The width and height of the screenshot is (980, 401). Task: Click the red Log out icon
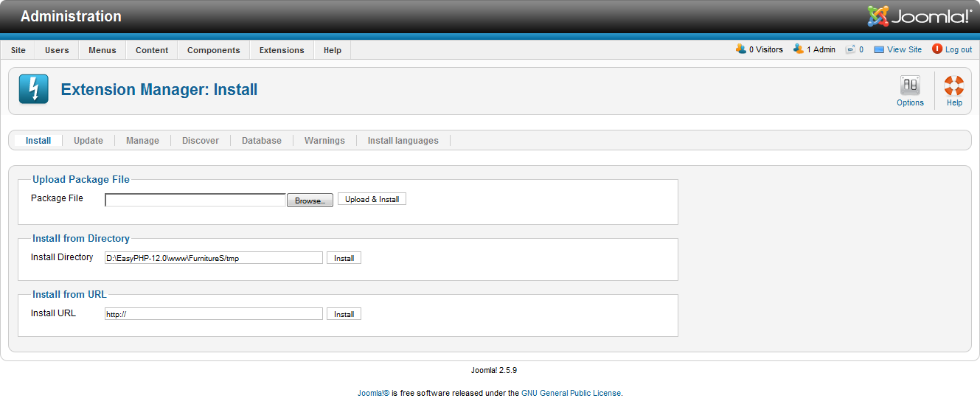pyautogui.click(x=937, y=49)
